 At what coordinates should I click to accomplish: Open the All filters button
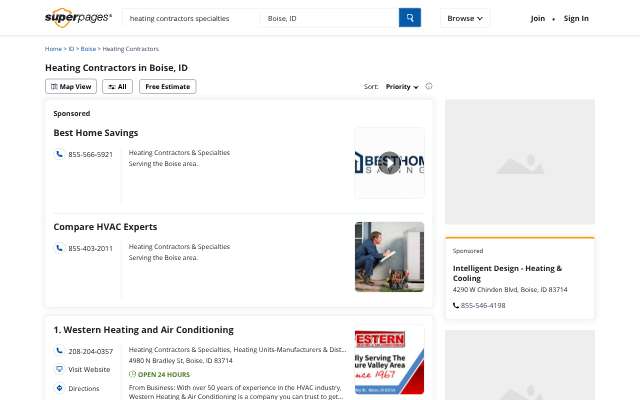[118, 87]
